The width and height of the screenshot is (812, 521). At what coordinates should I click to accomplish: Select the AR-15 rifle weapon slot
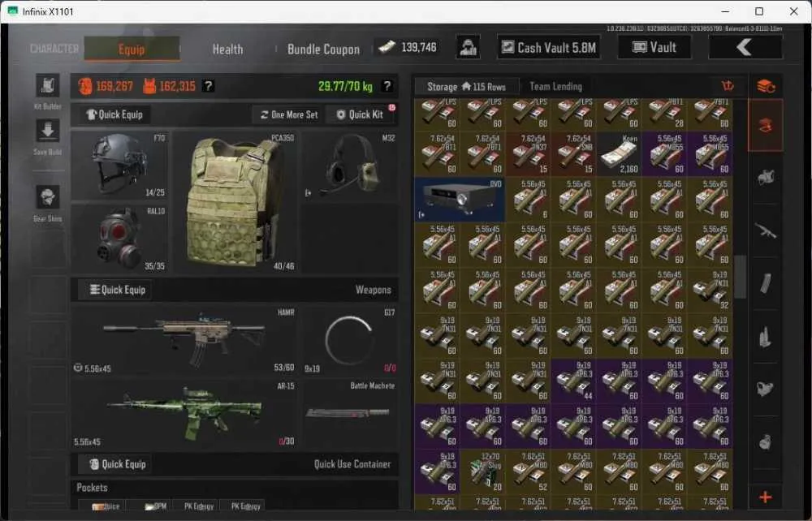(185, 414)
